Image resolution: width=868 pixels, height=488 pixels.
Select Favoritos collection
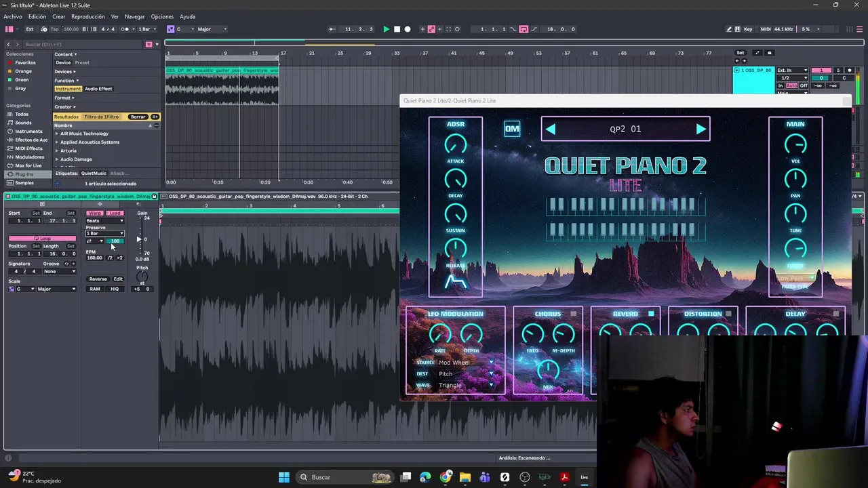coord(25,62)
